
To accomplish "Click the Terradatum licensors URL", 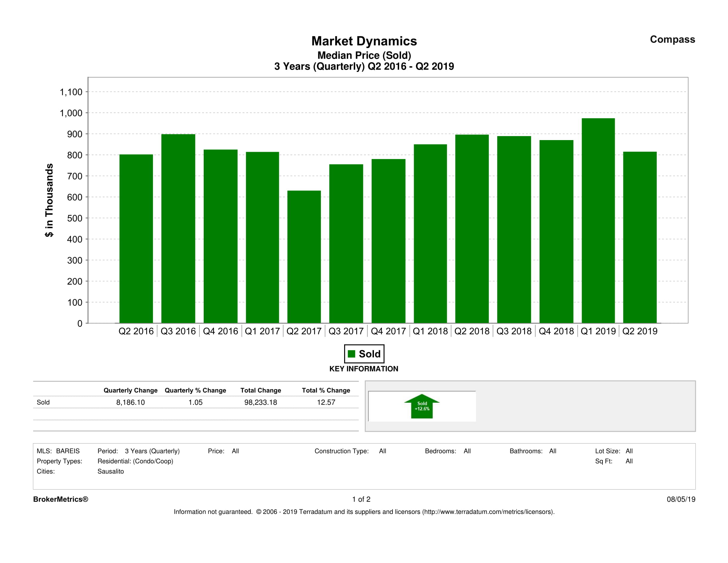I will 488,512.
